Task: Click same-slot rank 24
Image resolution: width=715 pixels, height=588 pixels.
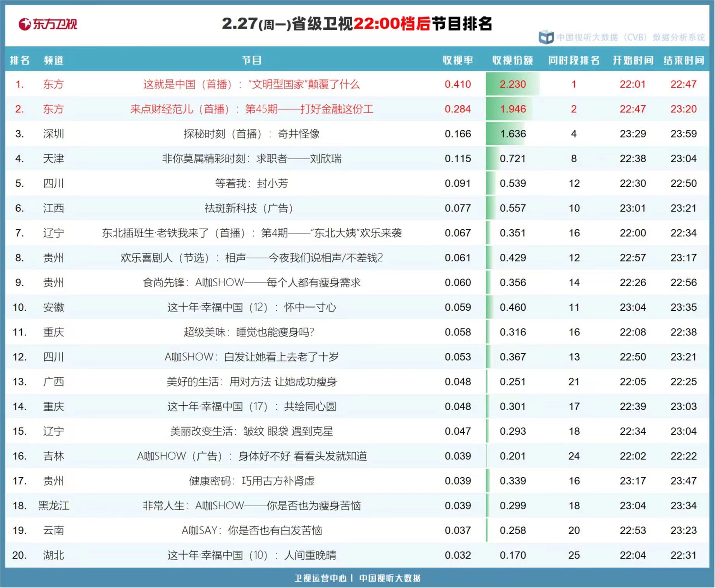Action: pos(574,456)
